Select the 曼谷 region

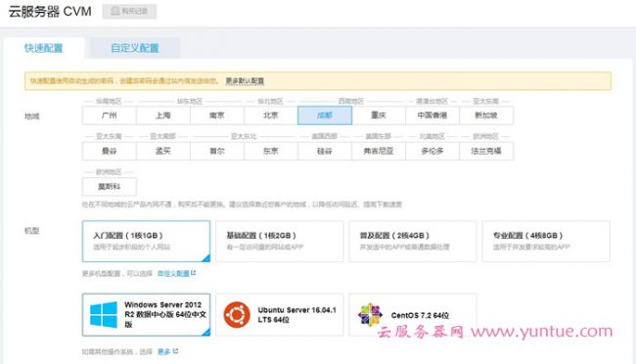(110, 151)
